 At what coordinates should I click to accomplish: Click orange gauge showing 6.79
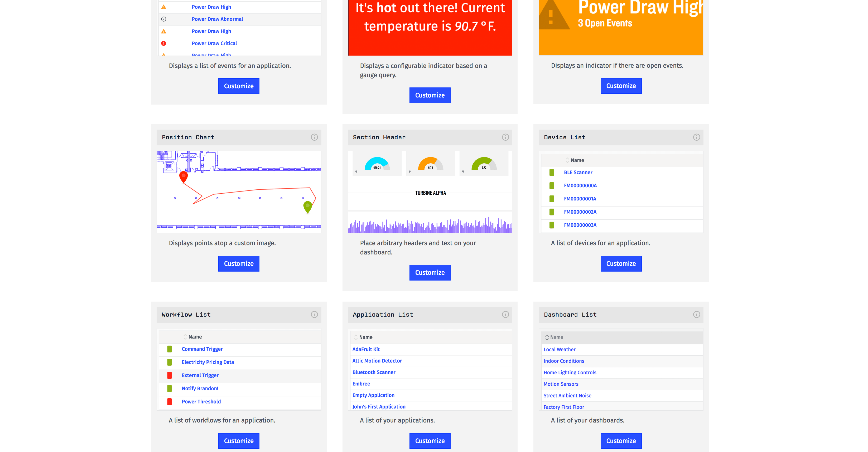[x=430, y=164]
